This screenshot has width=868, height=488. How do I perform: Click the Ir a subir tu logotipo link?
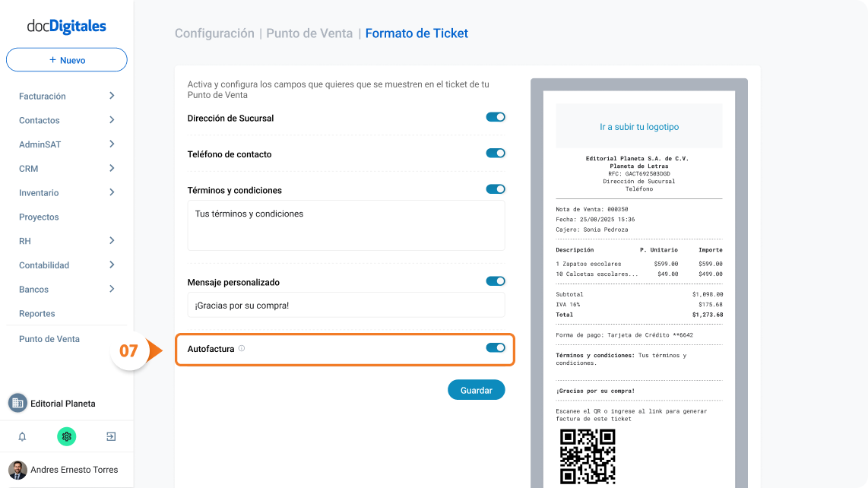(638, 127)
